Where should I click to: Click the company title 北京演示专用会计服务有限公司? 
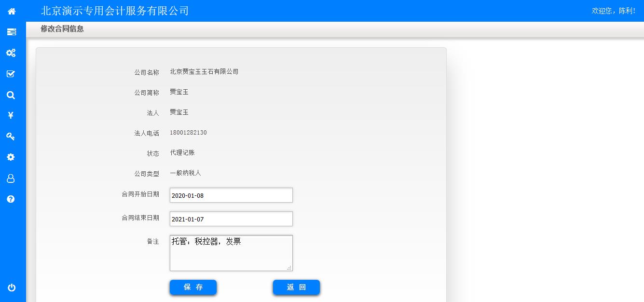click(115, 11)
